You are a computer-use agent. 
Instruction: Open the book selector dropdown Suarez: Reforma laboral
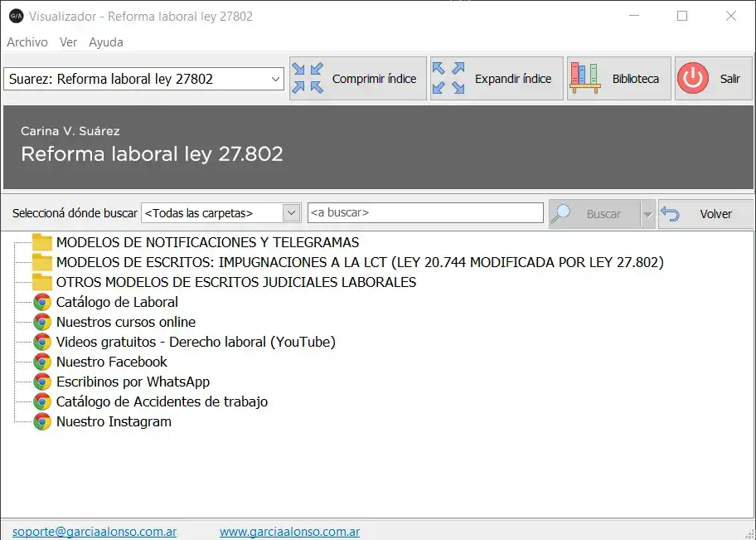click(144, 80)
